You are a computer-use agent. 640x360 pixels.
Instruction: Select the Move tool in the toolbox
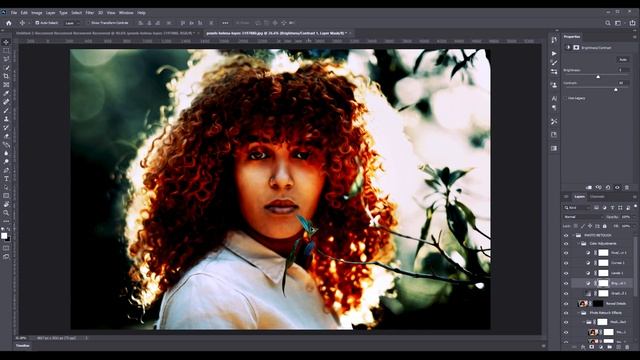pos(6,42)
